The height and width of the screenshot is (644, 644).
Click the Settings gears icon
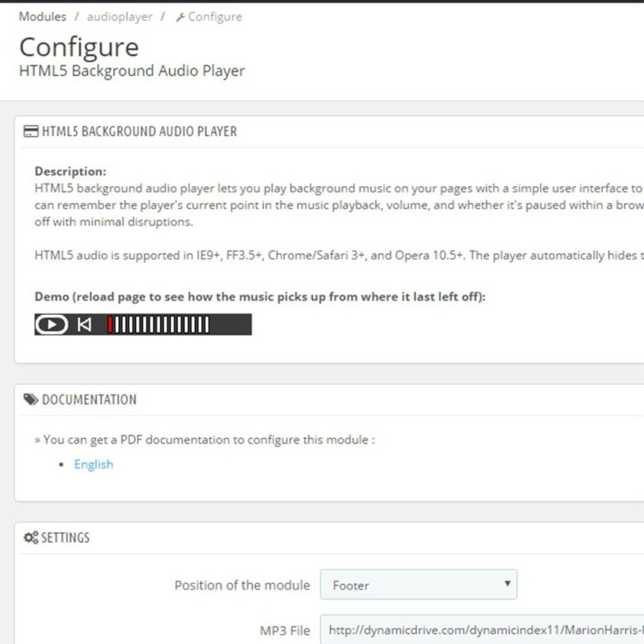point(30,538)
